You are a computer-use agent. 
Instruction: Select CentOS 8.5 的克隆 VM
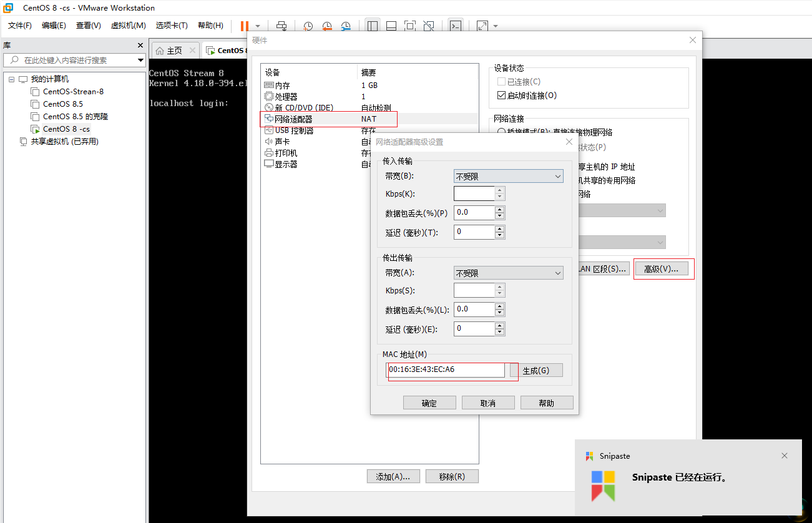76,117
